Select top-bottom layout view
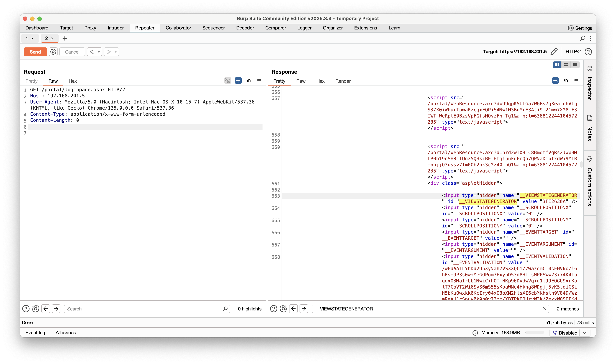The height and width of the screenshot is (364, 616). pos(566,65)
